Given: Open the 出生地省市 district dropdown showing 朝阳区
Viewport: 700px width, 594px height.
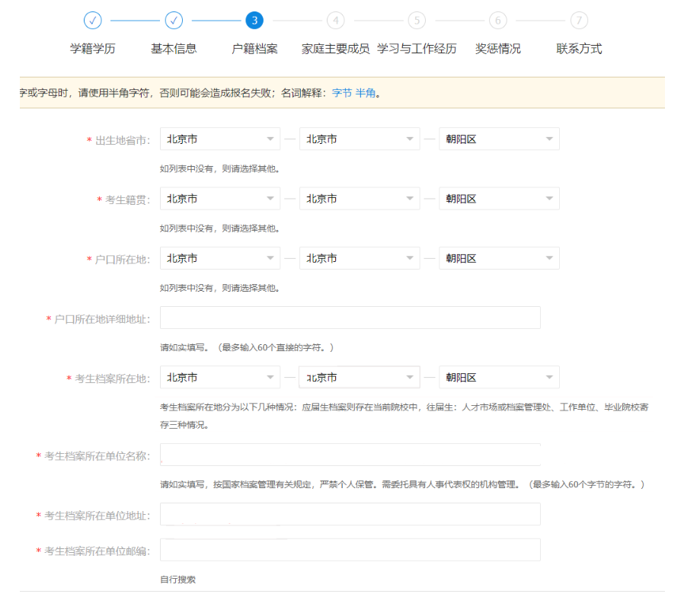Looking at the screenshot, I should (x=499, y=139).
